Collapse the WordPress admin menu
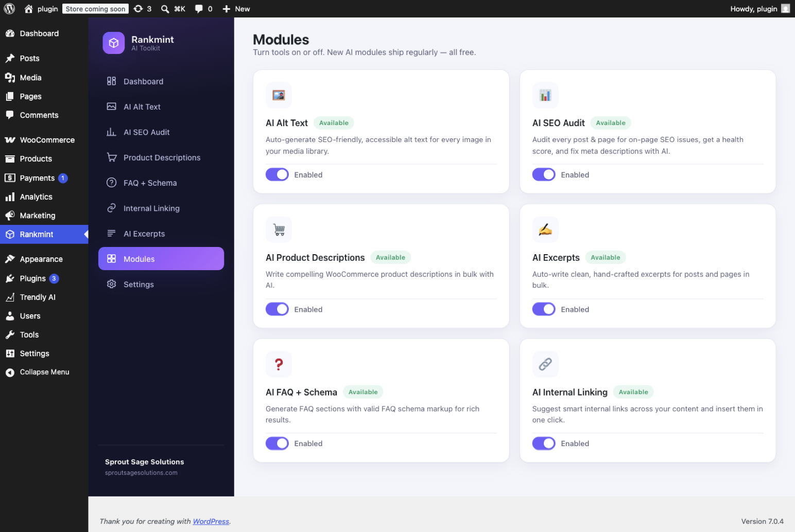 pos(44,372)
